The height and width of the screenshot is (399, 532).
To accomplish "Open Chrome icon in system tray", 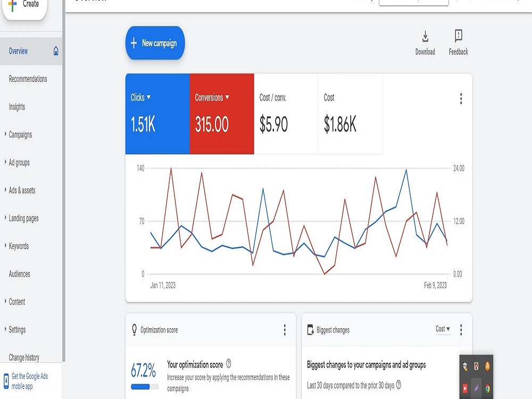I will [x=487, y=388].
